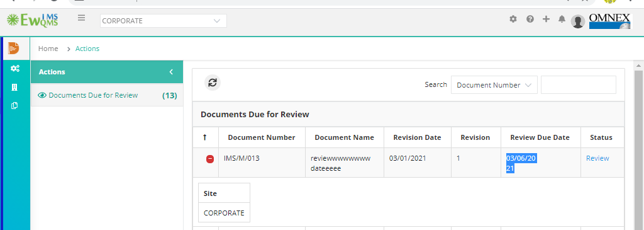Open the gears setup sidebar icon

click(15, 68)
